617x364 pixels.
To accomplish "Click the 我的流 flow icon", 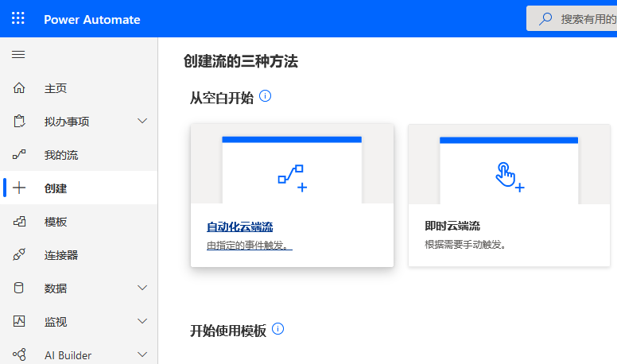I will [x=19, y=155].
